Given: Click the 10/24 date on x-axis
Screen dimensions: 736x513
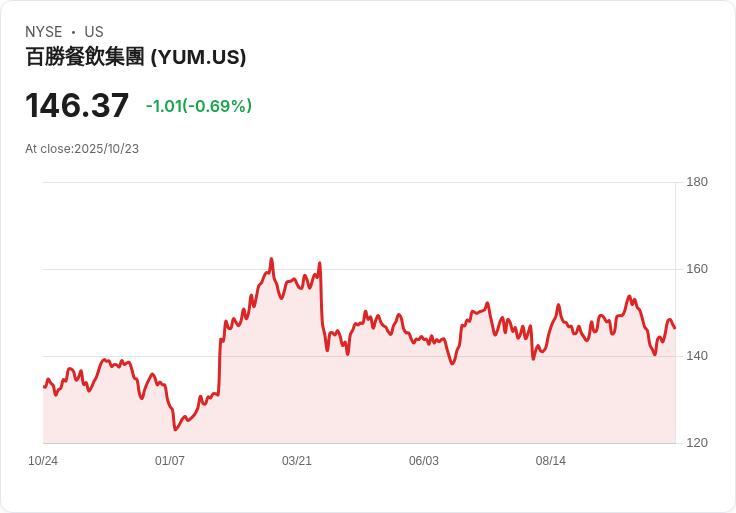Looking at the screenshot, I should tap(43, 461).
